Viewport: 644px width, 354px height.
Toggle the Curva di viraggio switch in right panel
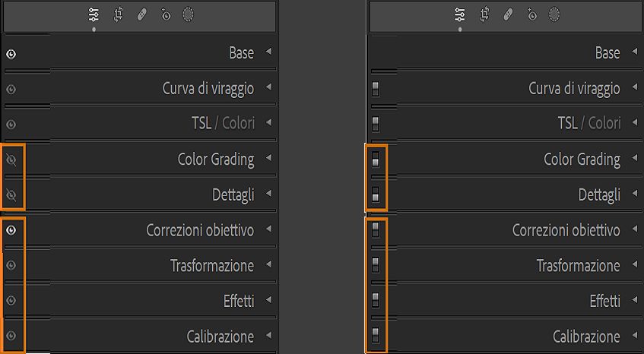pyautogui.click(x=376, y=89)
